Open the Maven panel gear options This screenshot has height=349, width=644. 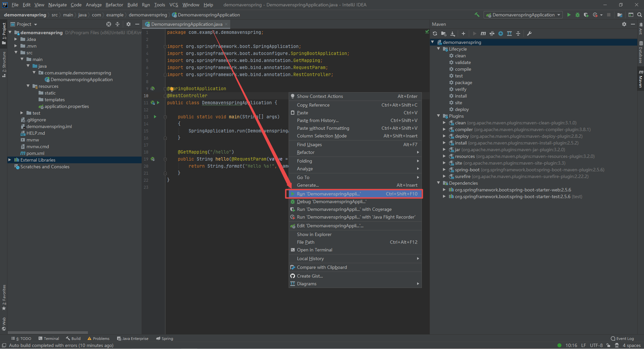click(x=624, y=24)
